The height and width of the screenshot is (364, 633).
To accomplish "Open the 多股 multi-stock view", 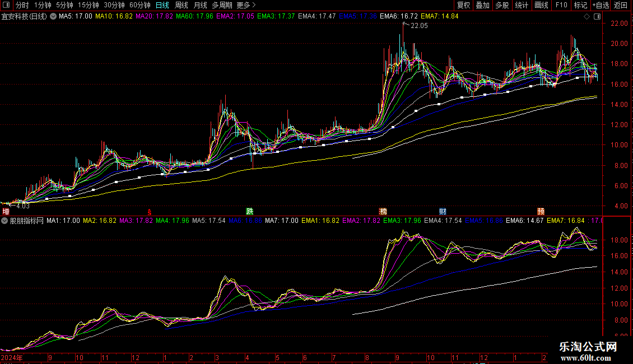I will [x=502, y=5].
